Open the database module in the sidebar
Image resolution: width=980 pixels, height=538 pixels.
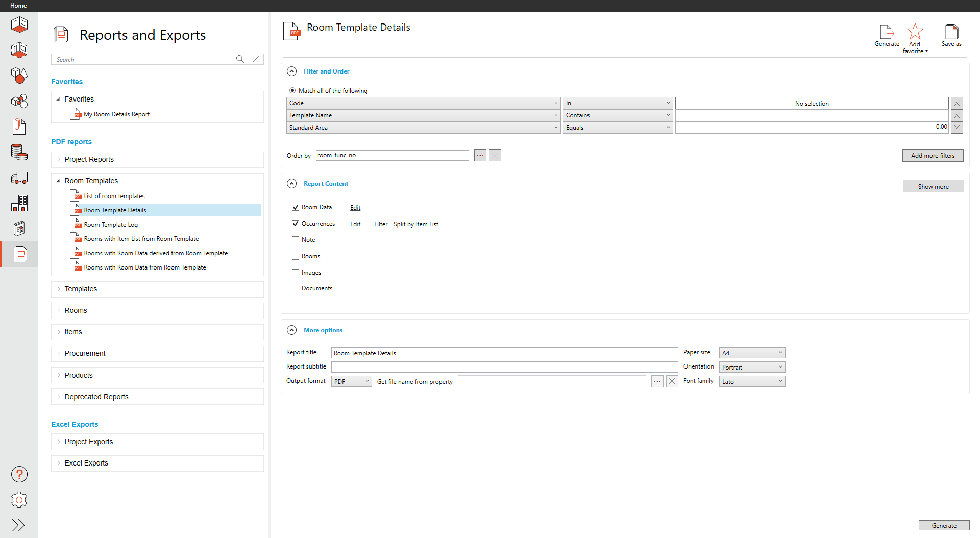[19, 152]
